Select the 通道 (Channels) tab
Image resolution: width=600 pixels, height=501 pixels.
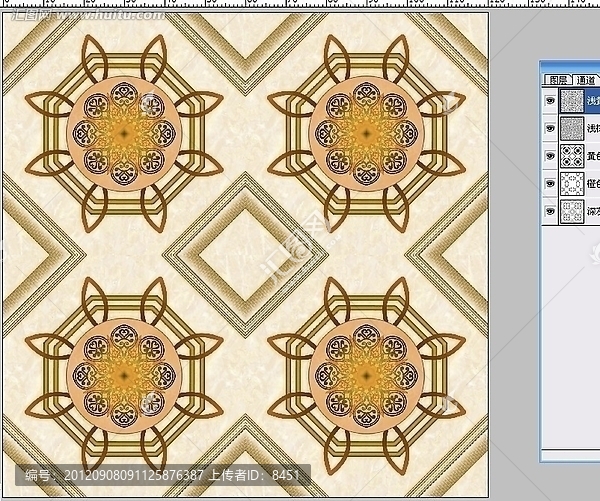(x=586, y=80)
